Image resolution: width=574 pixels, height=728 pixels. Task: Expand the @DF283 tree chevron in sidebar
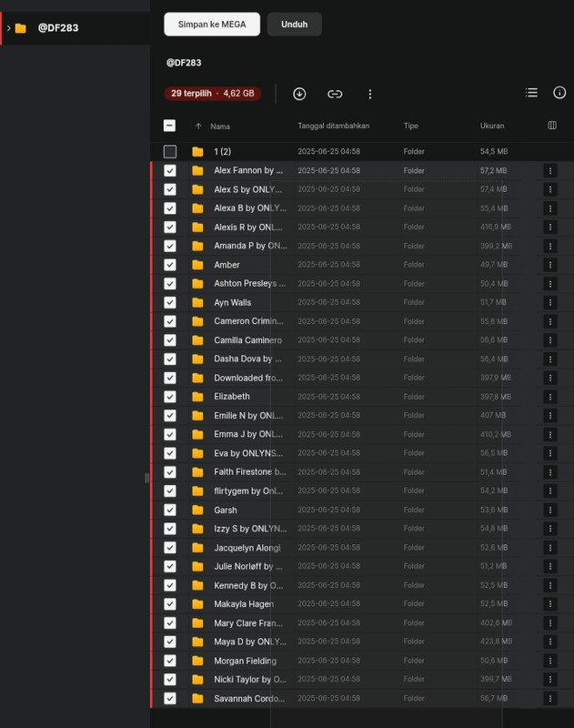click(x=8, y=28)
